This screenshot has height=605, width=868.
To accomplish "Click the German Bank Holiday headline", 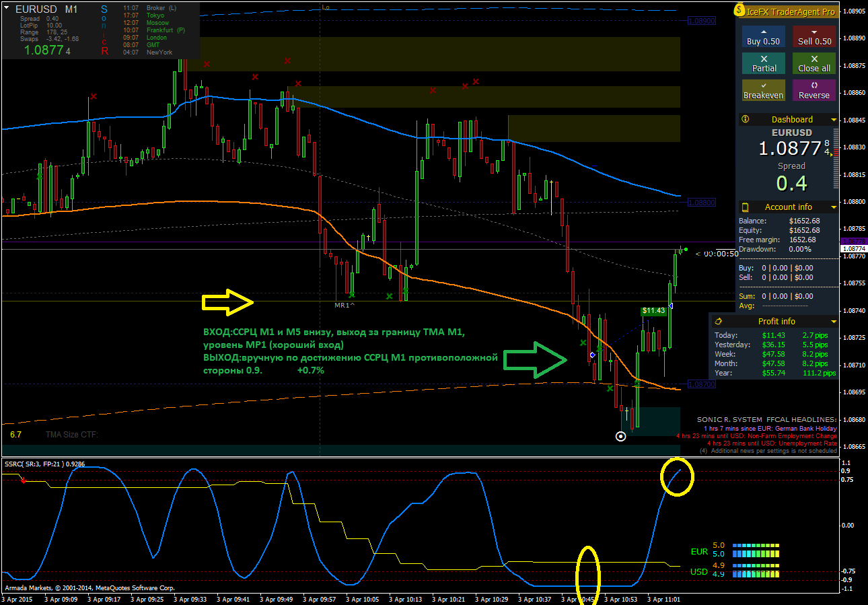I will point(770,428).
